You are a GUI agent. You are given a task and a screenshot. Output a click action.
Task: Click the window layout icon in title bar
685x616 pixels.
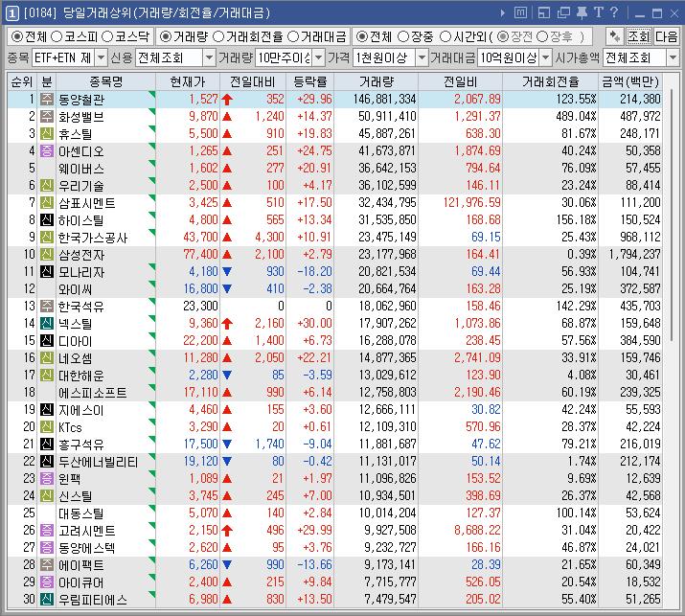[544, 13]
